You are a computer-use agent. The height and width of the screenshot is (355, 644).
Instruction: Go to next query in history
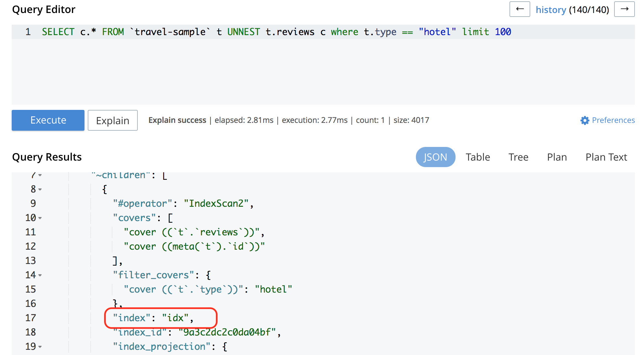coord(624,9)
